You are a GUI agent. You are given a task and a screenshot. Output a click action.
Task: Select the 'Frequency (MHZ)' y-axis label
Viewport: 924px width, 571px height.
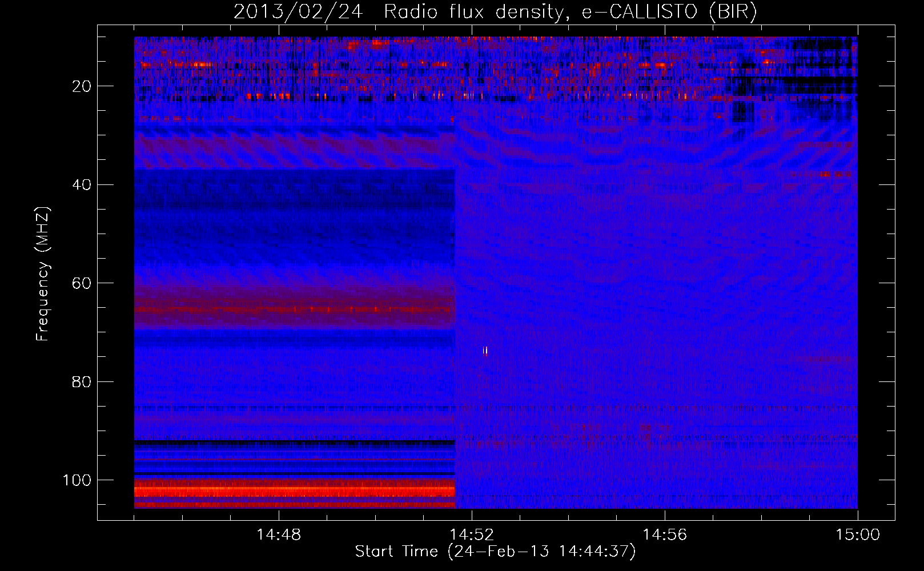(43, 274)
